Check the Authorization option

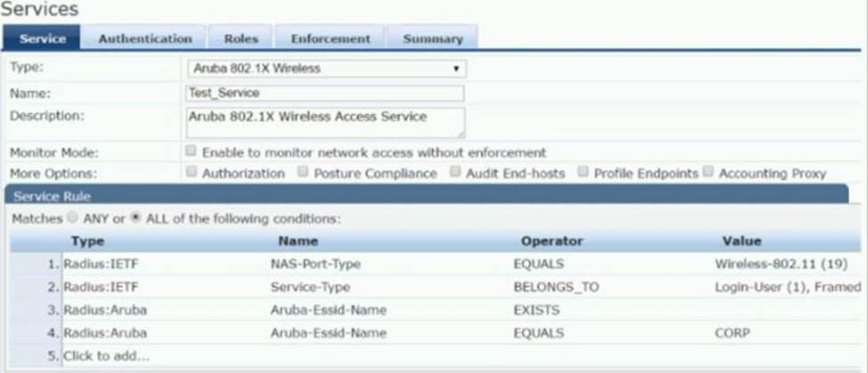[x=191, y=172]
